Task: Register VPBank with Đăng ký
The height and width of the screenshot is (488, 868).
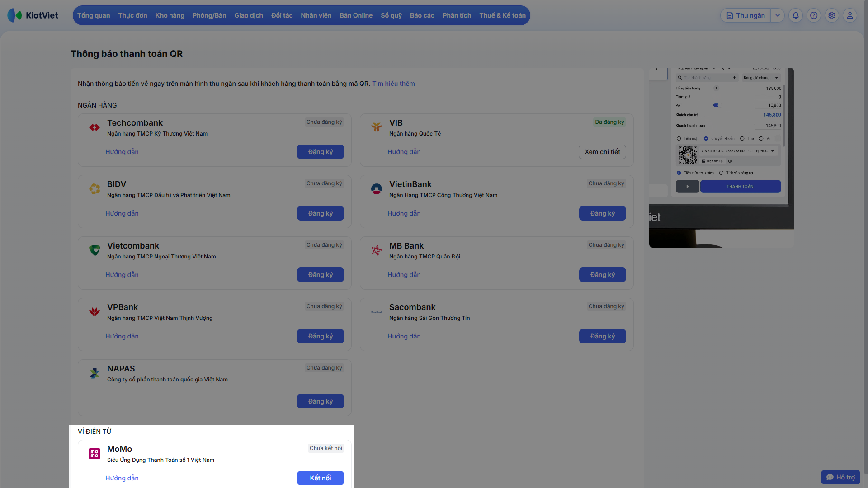Action: pyautogui.click(x=321, y=336)
